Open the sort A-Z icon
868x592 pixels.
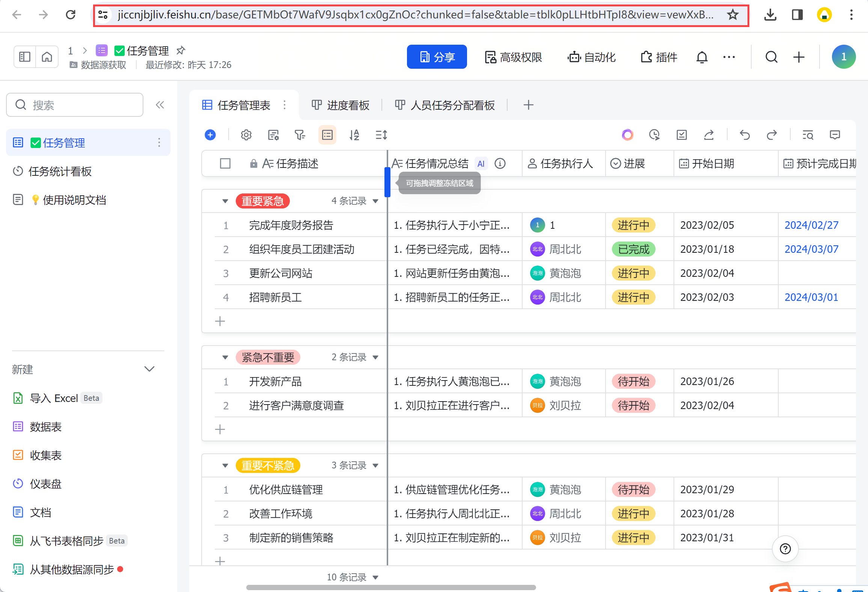354,135
